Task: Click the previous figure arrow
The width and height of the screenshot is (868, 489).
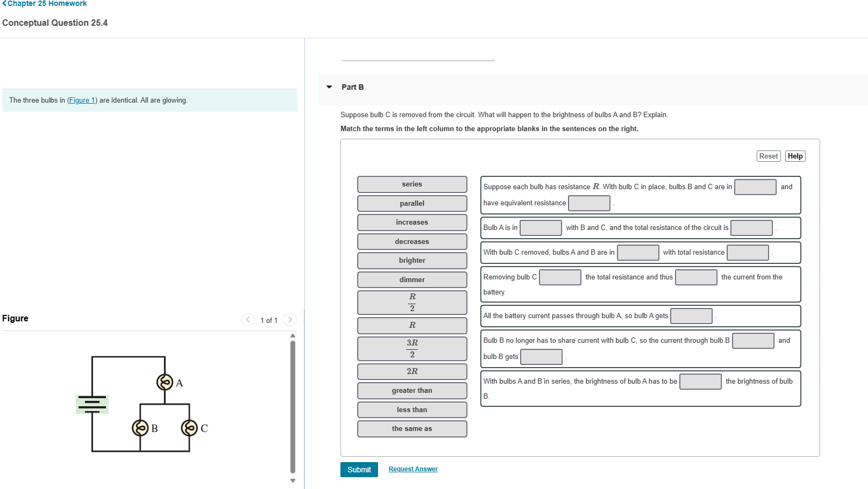Action: coord(247,319)
